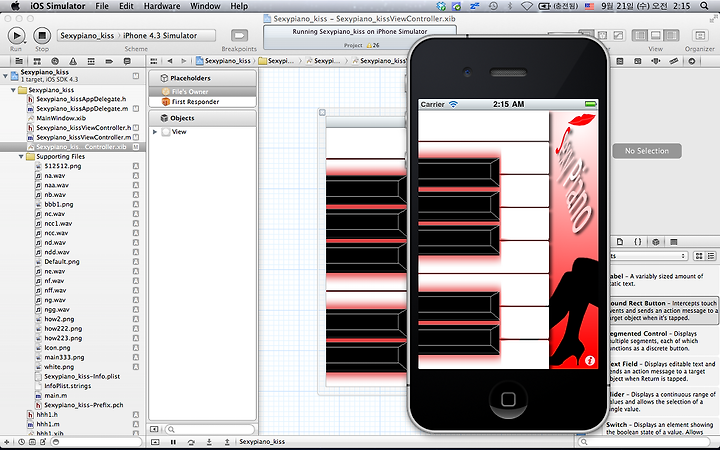Show the Log navigator speech bubble
720x450 pixels.
127,61
